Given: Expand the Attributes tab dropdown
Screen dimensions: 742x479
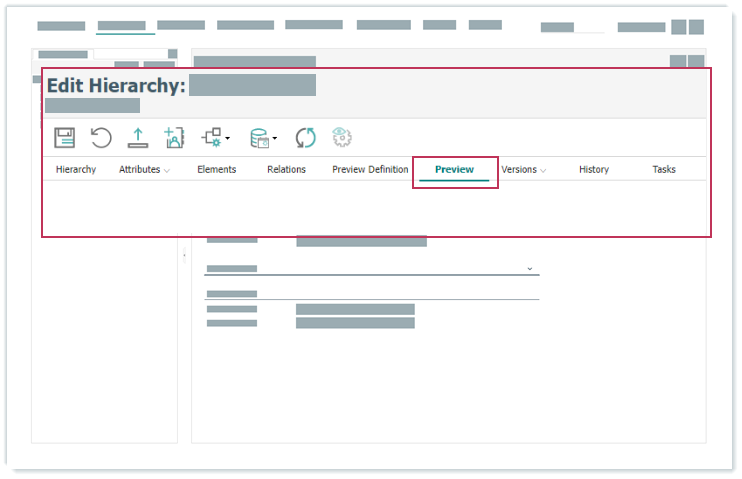Looking at the screenshot, I should tap(167, 171).
